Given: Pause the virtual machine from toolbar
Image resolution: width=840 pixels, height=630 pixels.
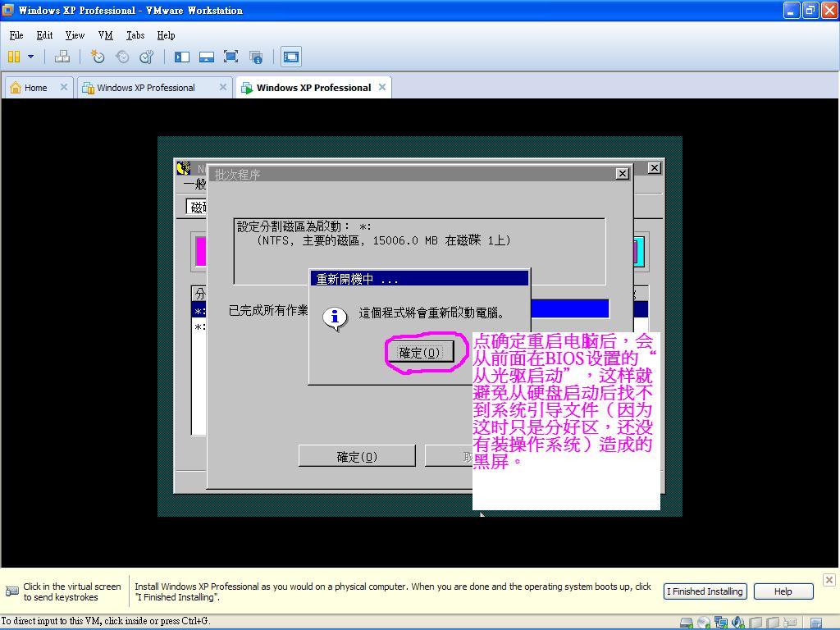Looking at the screenshot, I should click(x=14, y=57).
